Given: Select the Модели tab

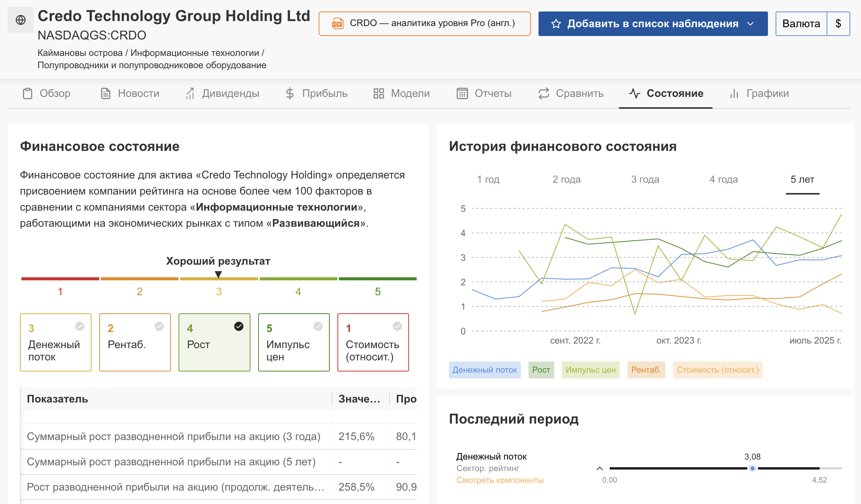Looking at the screenshot, I should [x=402, y=93].
